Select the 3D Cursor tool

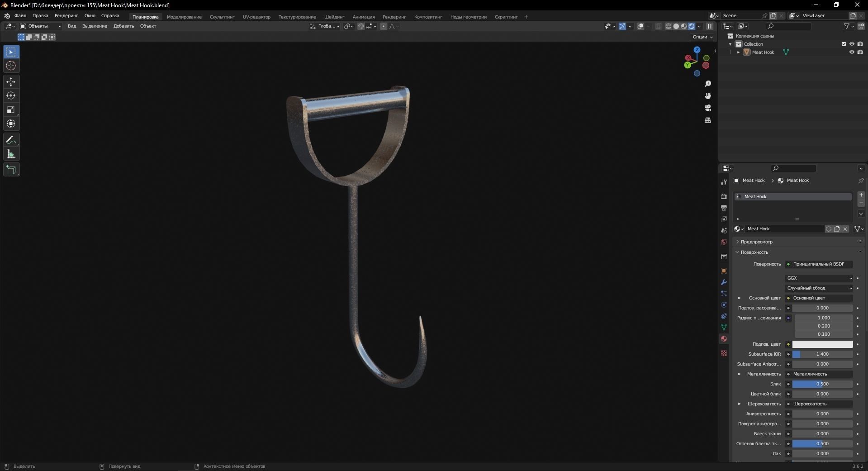pyautogui.click(x=11, y=66)
